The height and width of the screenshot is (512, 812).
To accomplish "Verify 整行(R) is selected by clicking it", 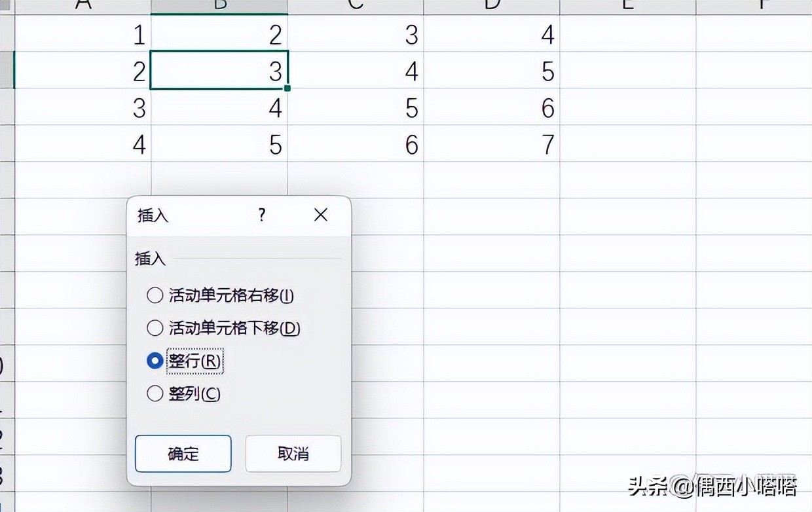I will point(155,360).
